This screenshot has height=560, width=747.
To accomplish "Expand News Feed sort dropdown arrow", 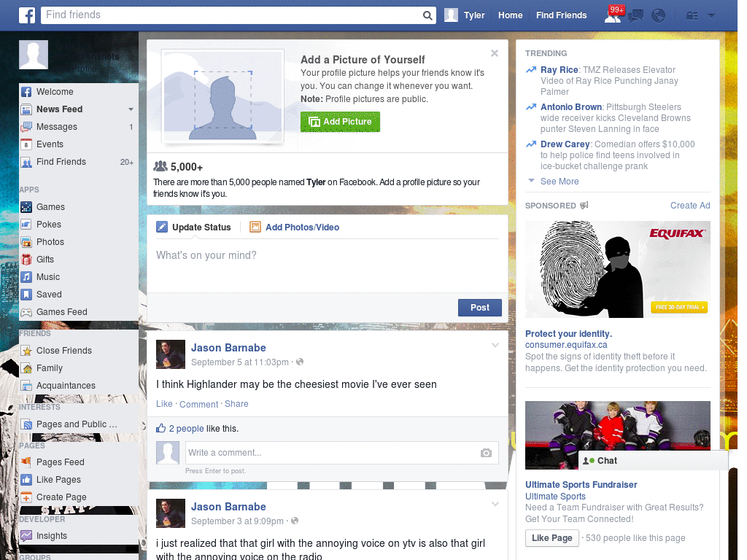I will tap(131, 109).
